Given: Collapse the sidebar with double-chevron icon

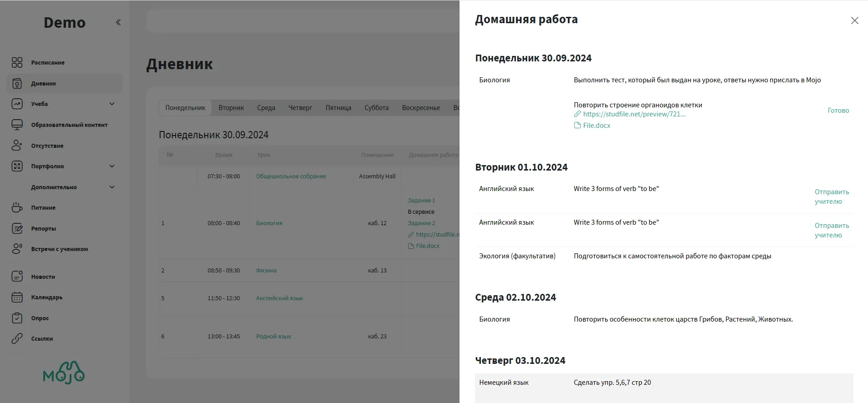Looking at the screenshot, I should [118, 22].
